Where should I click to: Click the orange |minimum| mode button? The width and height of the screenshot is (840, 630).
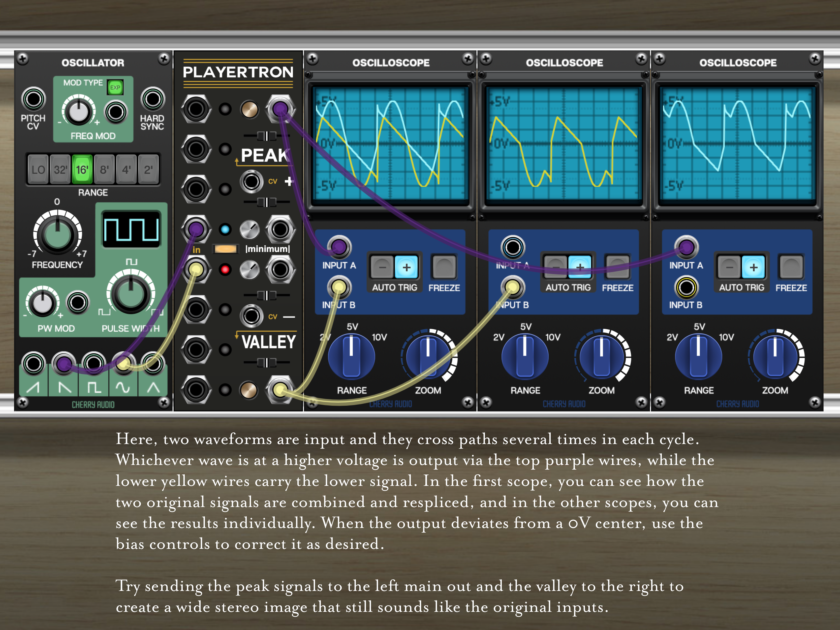tap(225, 249)
